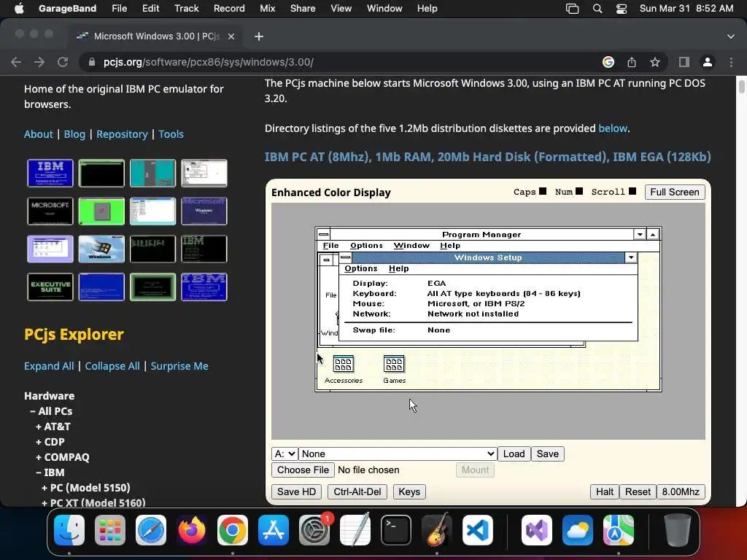
Task: Open Maps from the Dock
Action: pos(619,530)
